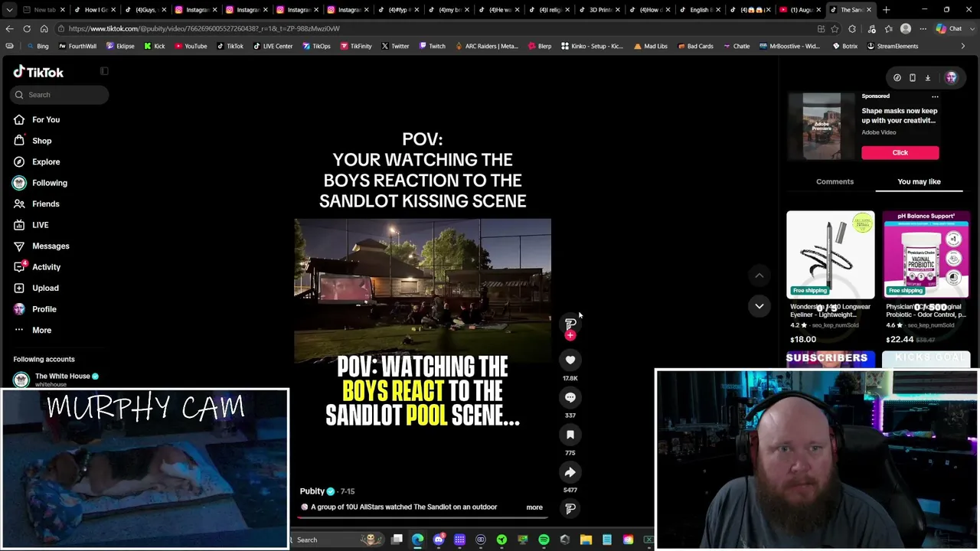Reload the page in the browser toolbar
This screenshot has width=980, height=551.
(x=27, y=28)
